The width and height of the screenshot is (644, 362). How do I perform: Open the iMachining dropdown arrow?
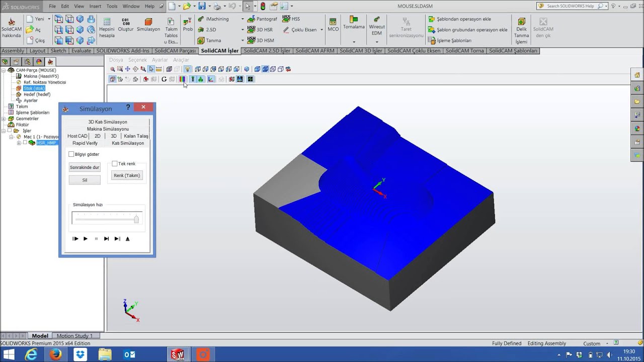242,19
